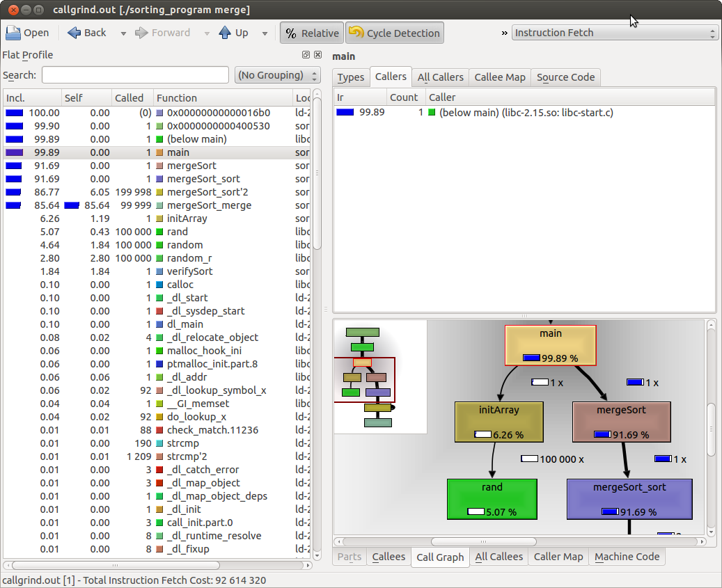
Task: Click the Back arrow icon
Action: [x=74, y=33]
